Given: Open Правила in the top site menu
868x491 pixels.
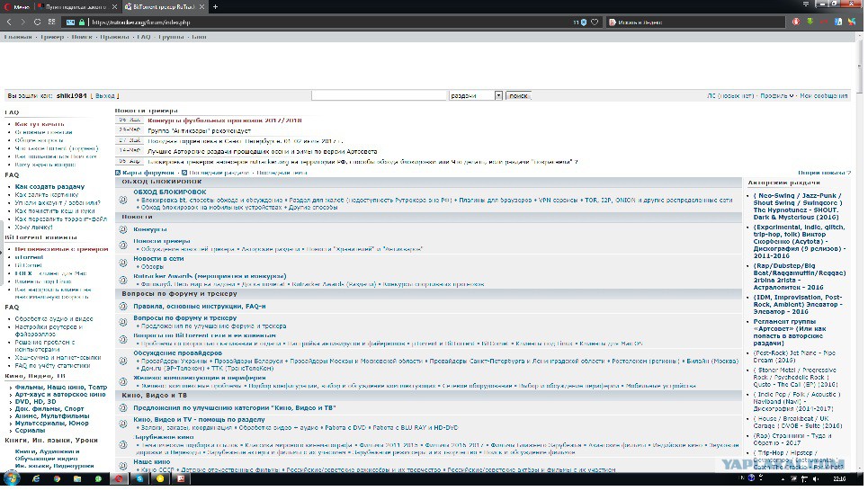Looking at the screenshot, I should (114, 37).
